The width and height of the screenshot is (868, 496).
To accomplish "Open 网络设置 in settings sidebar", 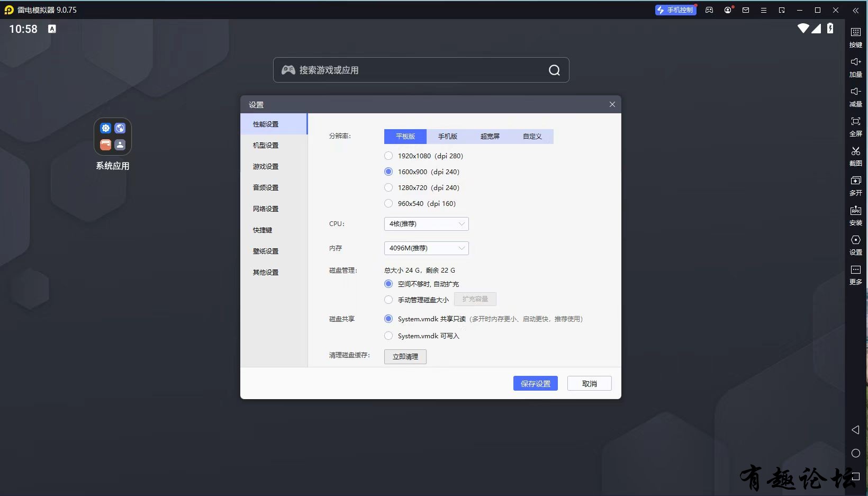I will click(274, 209).
